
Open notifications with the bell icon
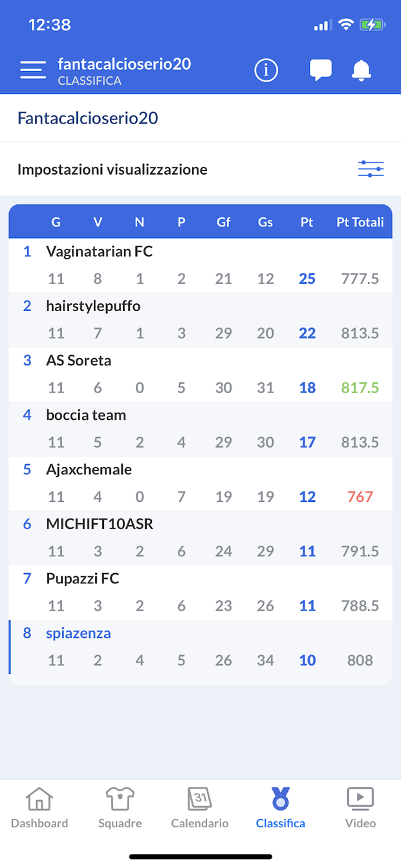[x=361, y=70]
